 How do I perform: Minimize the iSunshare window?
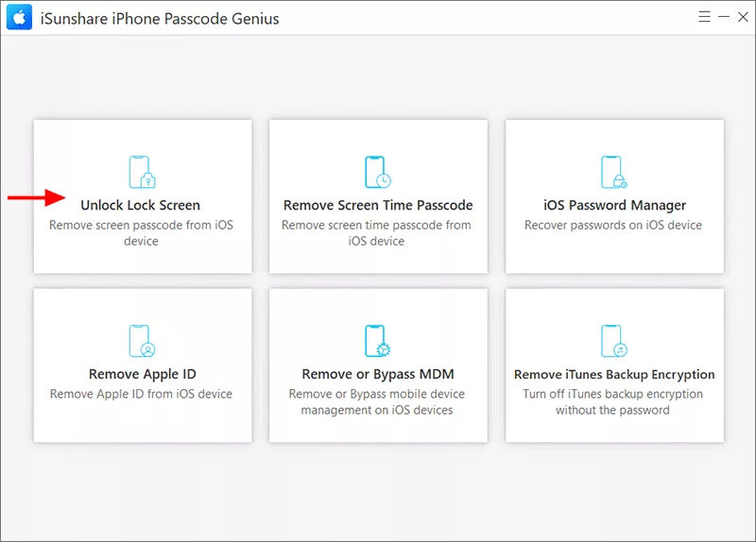(x=724, y=17)
